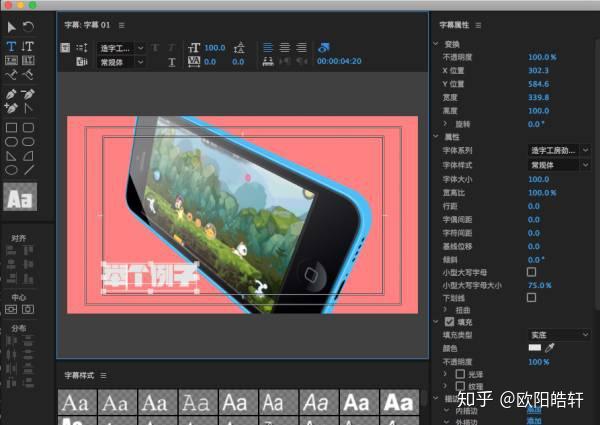The height and width of the screenshot is (425, 600).
Task: Select the Path Type tool
Action: [11, 74]
